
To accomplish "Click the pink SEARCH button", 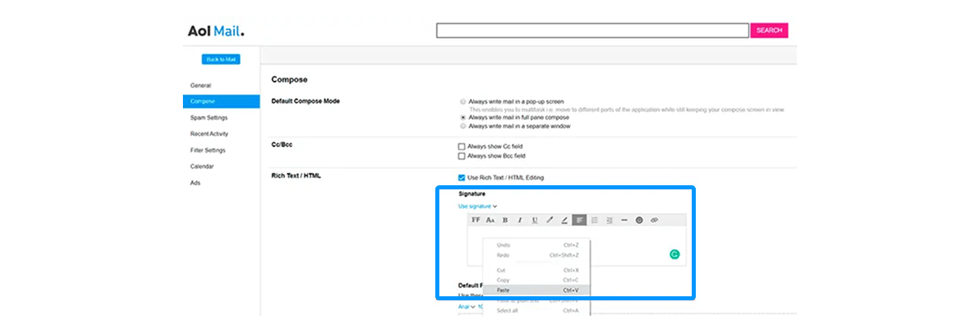I will [x=769, y=30].
